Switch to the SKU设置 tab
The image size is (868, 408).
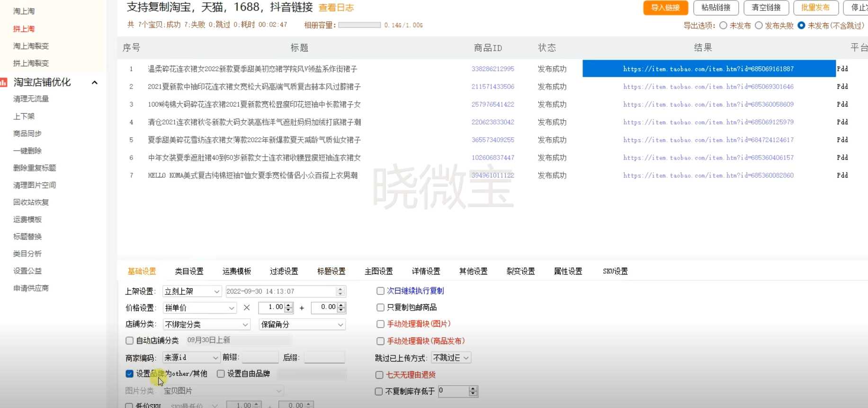pyautogui.click(x=615, y=271)
